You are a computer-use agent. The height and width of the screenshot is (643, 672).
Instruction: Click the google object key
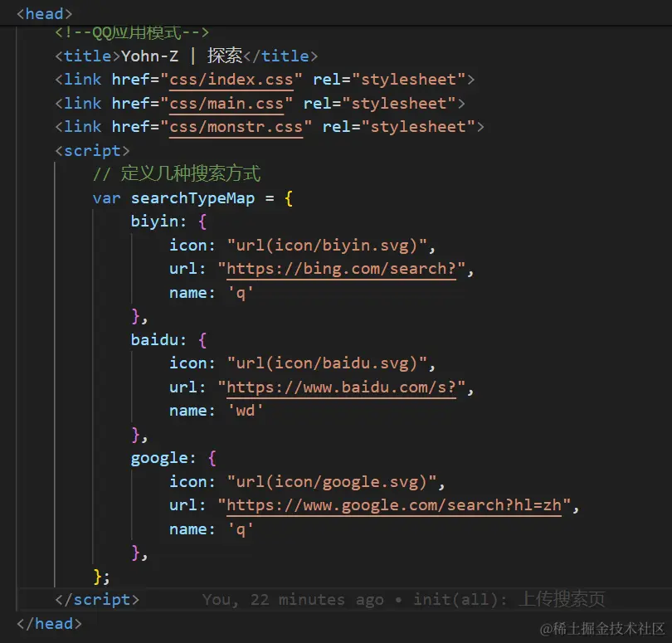click(159, 458)
